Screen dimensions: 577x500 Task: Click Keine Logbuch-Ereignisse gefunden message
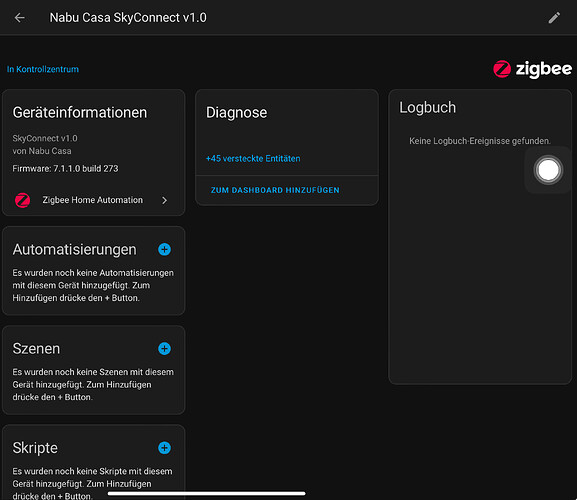coord(480,141)
